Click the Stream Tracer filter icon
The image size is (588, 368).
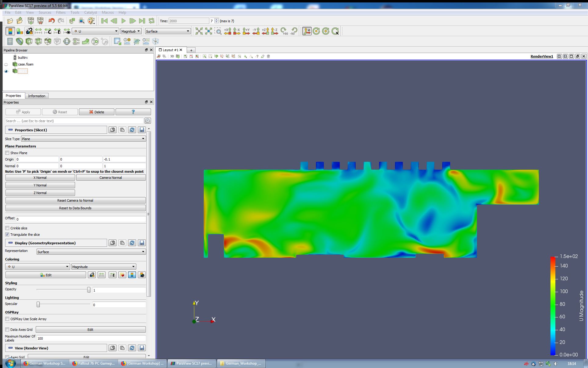(x=76, y=41)
